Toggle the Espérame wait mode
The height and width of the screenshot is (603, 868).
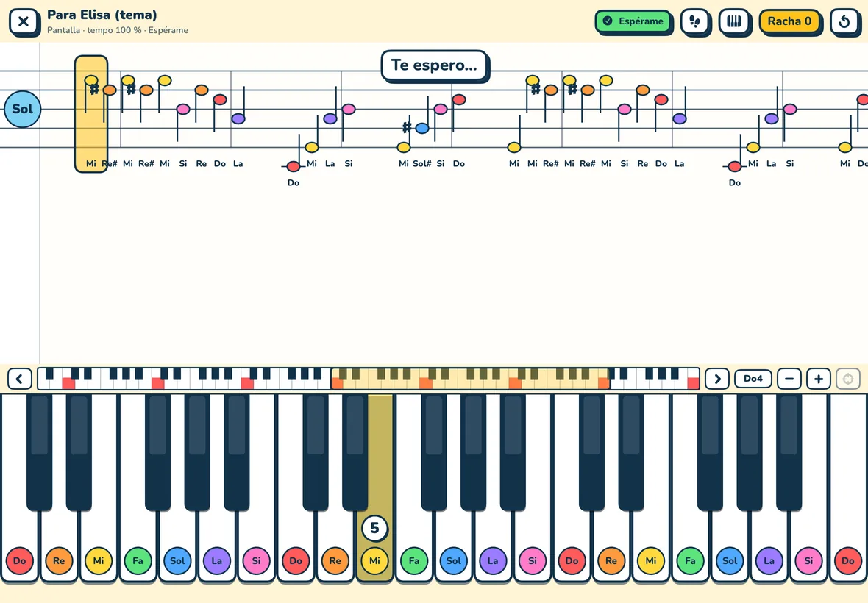coord(633,21)
